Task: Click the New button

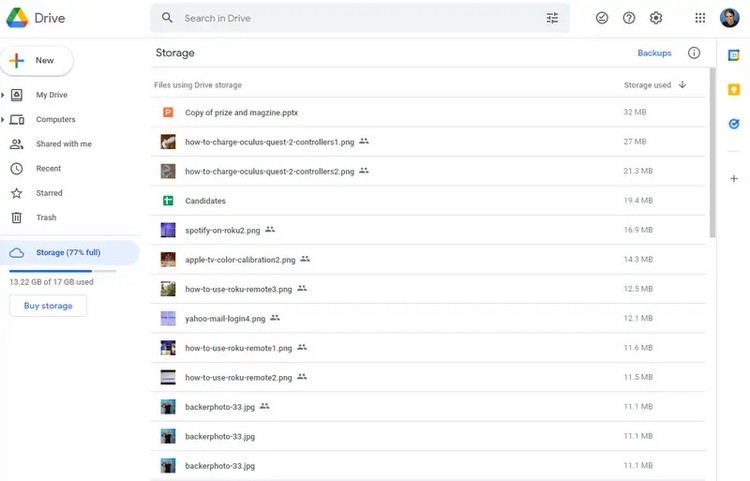Action: (x=37, y=61)
